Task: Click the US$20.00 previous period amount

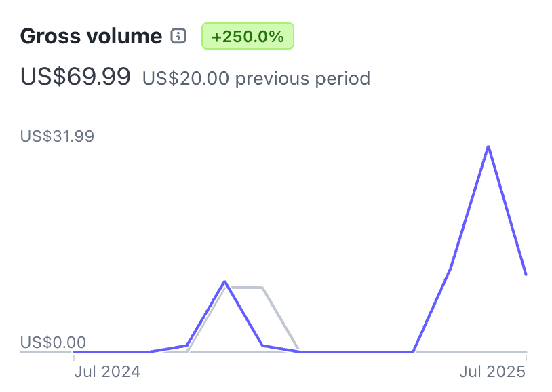Action: (184, 79)
